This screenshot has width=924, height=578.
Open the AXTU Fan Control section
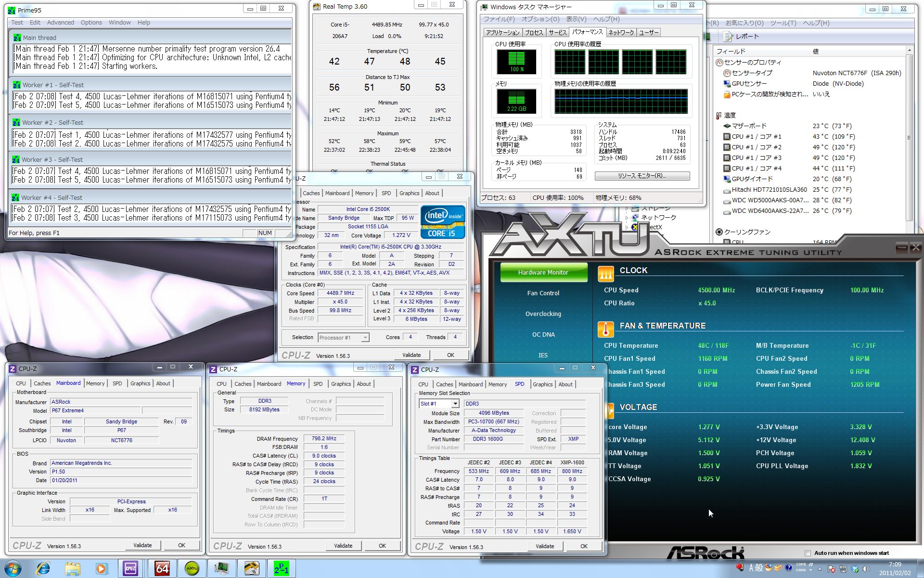(543, 293)
